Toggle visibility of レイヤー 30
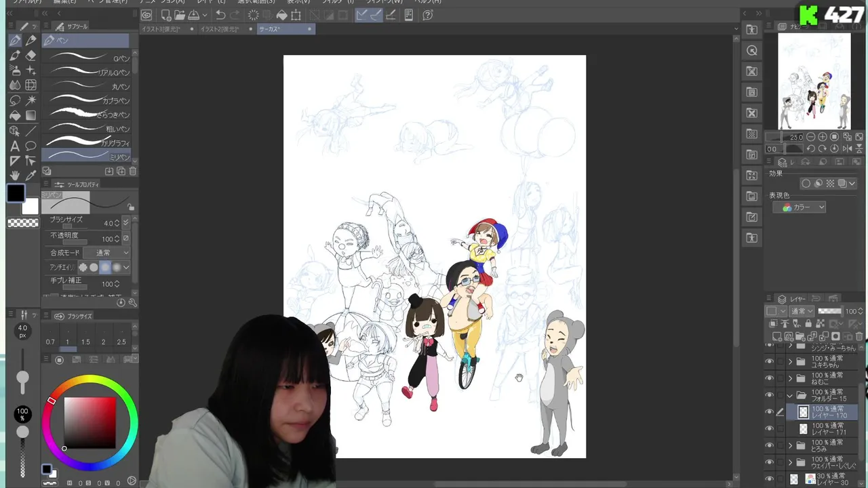 (x=769, y=479)
